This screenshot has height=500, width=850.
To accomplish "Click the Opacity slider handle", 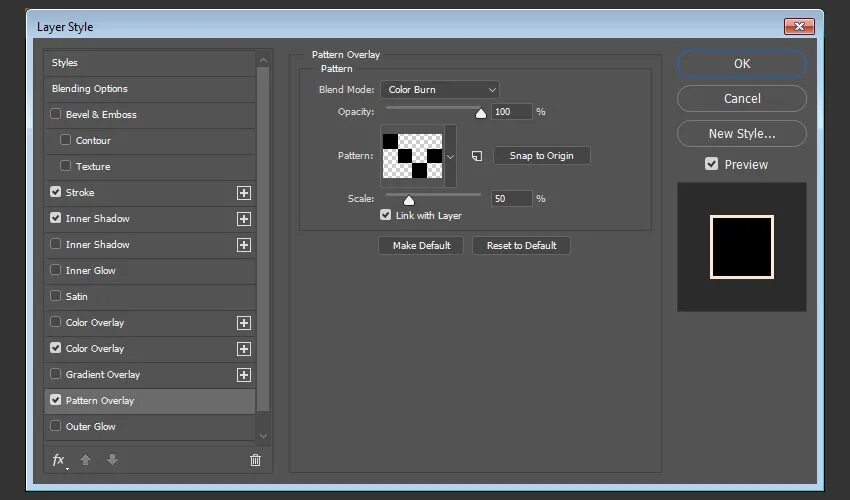I will pos(481,113).
